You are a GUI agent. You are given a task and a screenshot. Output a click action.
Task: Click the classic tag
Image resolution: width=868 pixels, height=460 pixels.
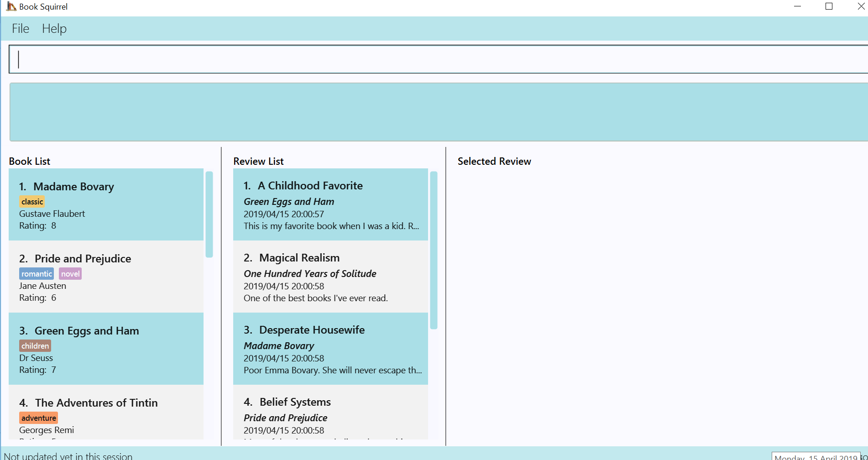pos(32,202)
